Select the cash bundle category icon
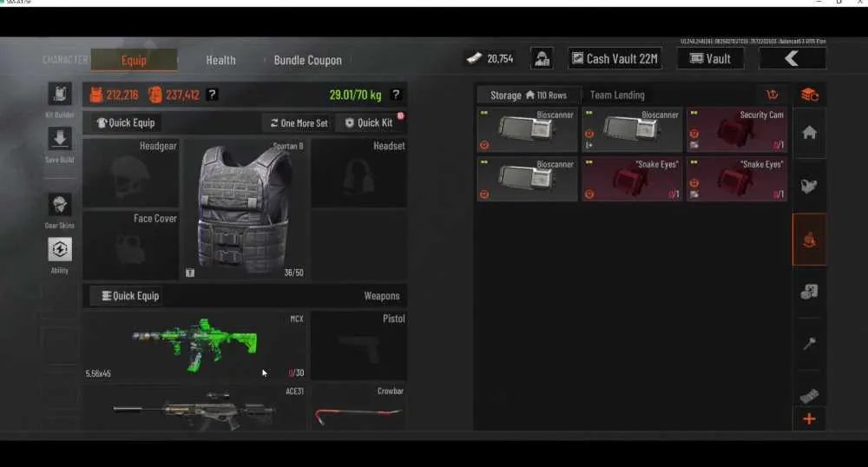The width and height of the screenshot is (868, 467). click(809, 394)
